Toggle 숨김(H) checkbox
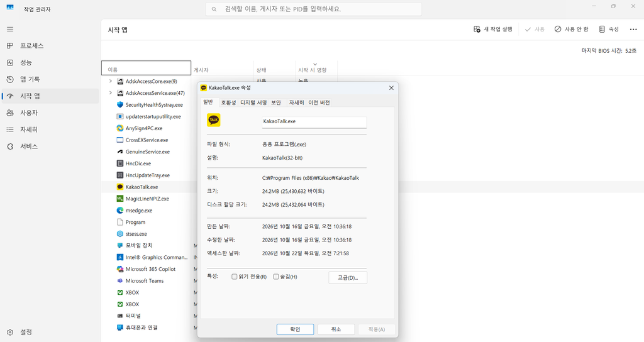The width and height of the screenshot is (644, 342). pyautogui.click(x=276, y=277)
